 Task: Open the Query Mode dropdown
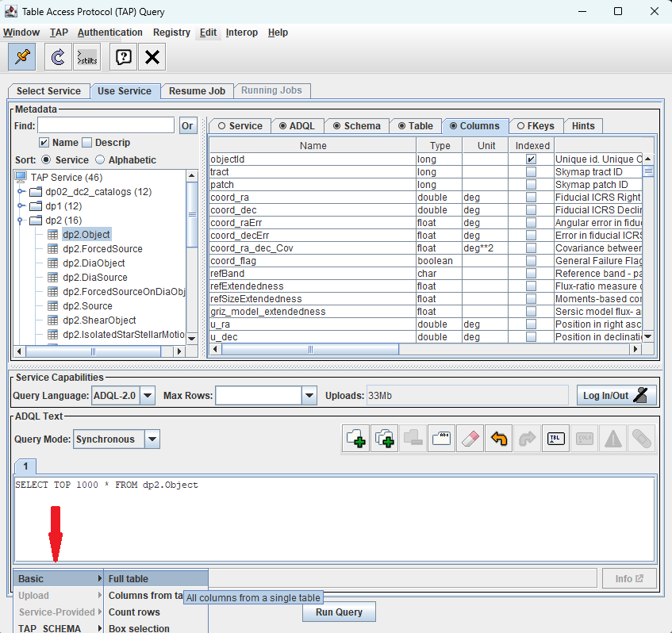click(x=152, y=439)
